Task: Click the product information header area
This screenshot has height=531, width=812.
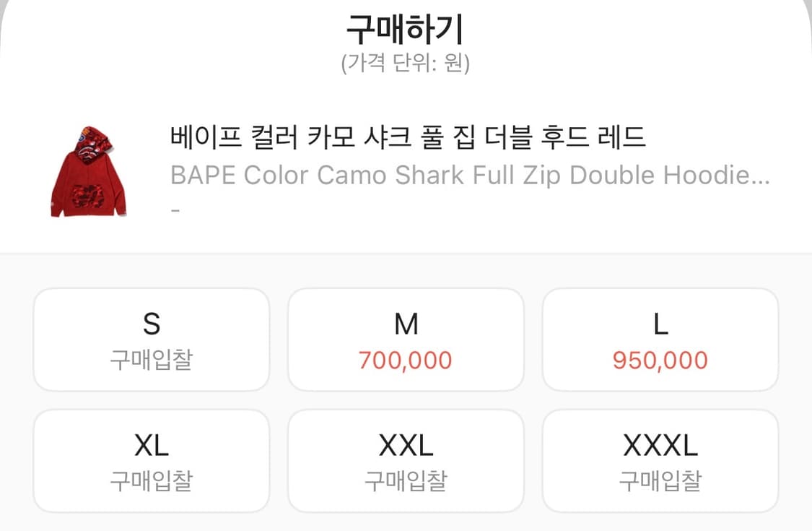Action: [406, 166]
